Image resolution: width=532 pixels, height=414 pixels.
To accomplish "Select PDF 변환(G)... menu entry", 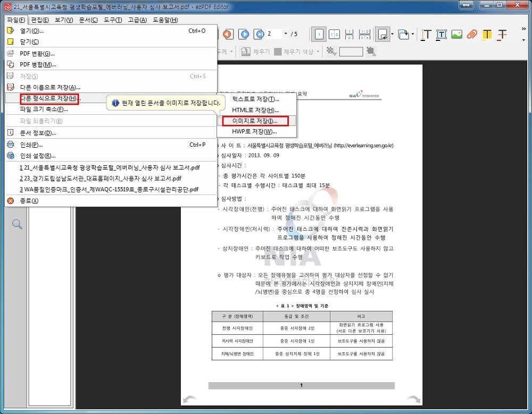I will [111, 54].
